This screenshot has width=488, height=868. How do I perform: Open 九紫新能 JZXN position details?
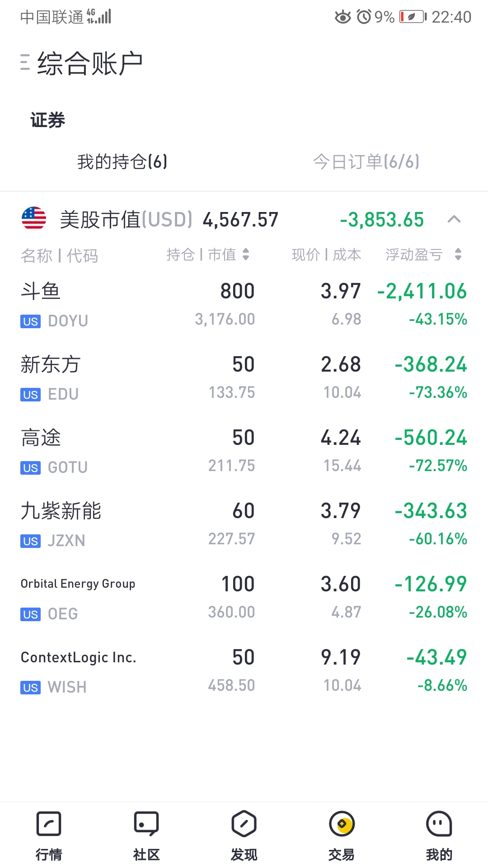coord(244,524)
